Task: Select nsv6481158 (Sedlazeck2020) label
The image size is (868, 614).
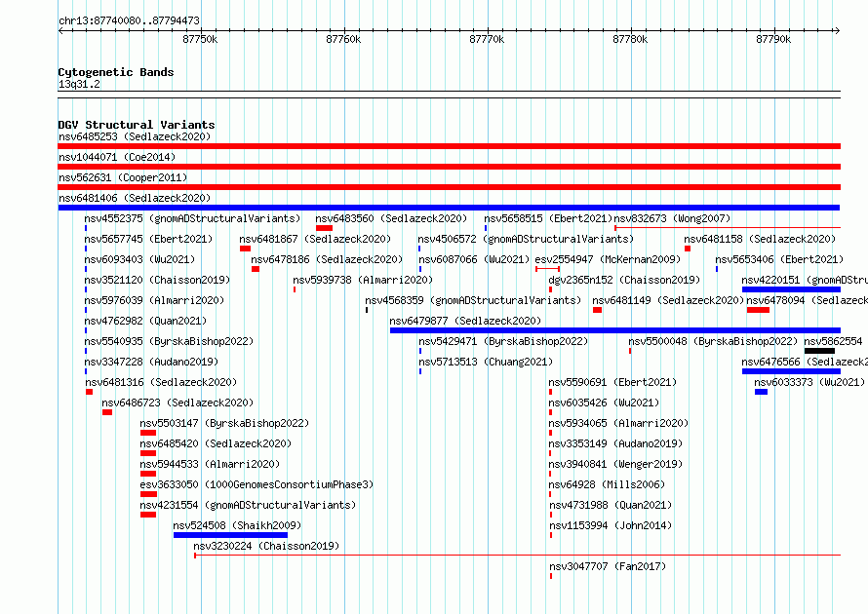Action: click(760, 239)
